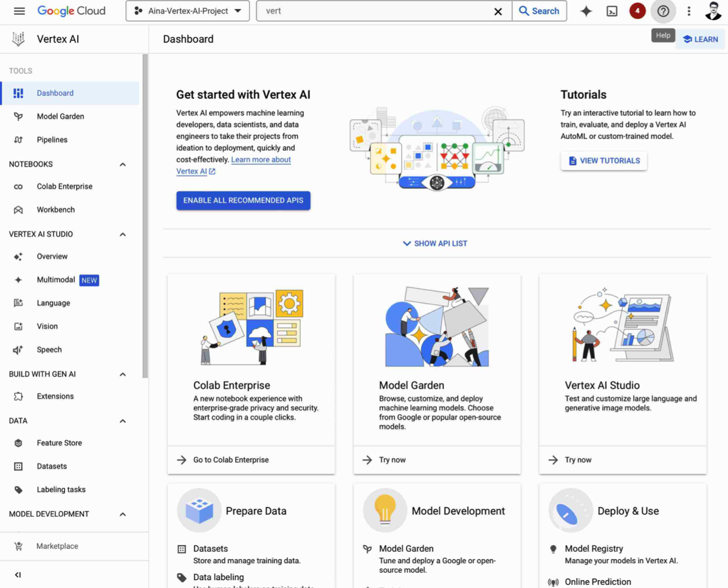Screen dimensions: 728x588
Task: Collapse the Data section in sidebar
Action: (123, 421)
